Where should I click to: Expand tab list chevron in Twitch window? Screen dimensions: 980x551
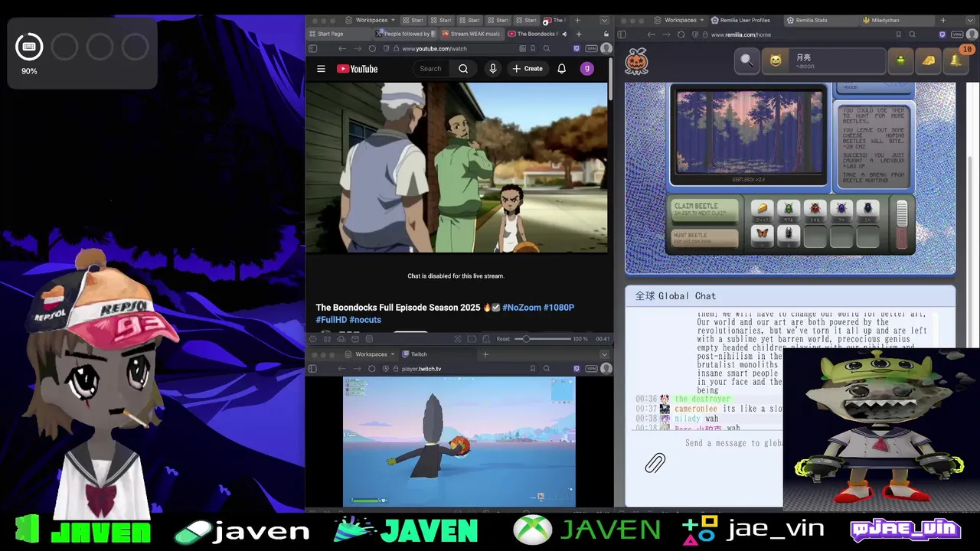(x=604, y=354)
